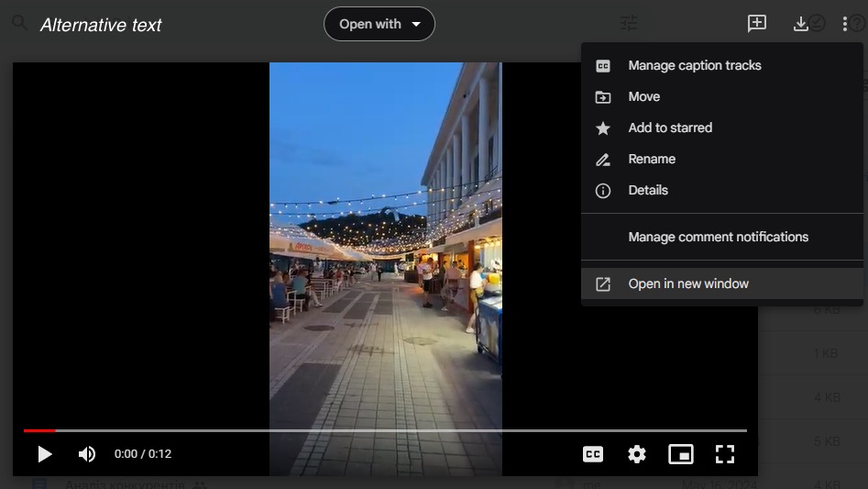Choose Open in new window
Screen dimensions: 868x489
(x=688, y=283)
